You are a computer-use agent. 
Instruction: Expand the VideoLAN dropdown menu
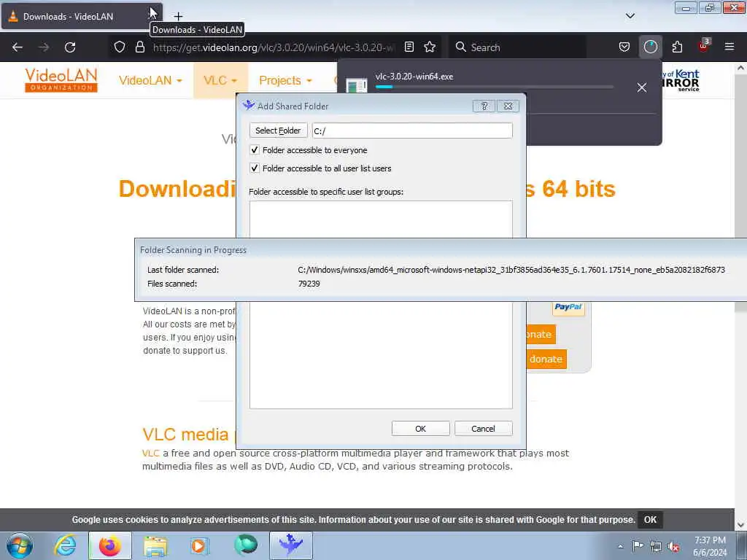[x=150, y=80]
